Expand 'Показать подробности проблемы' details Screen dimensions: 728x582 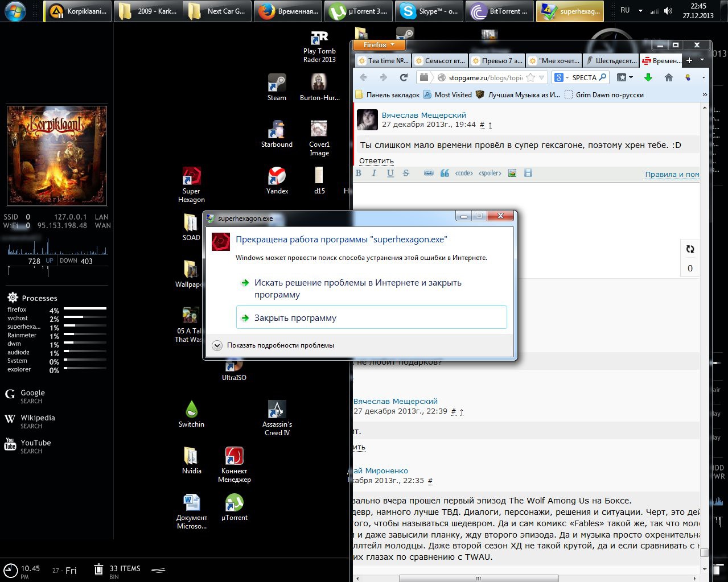pyautogui.click(x=217, y=345)
